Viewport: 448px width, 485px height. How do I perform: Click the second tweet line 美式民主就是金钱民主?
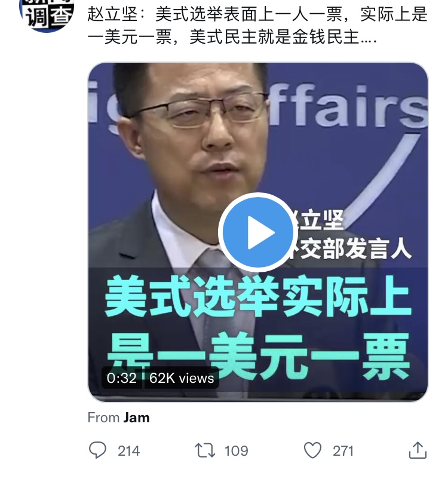[x=274, y=37]
